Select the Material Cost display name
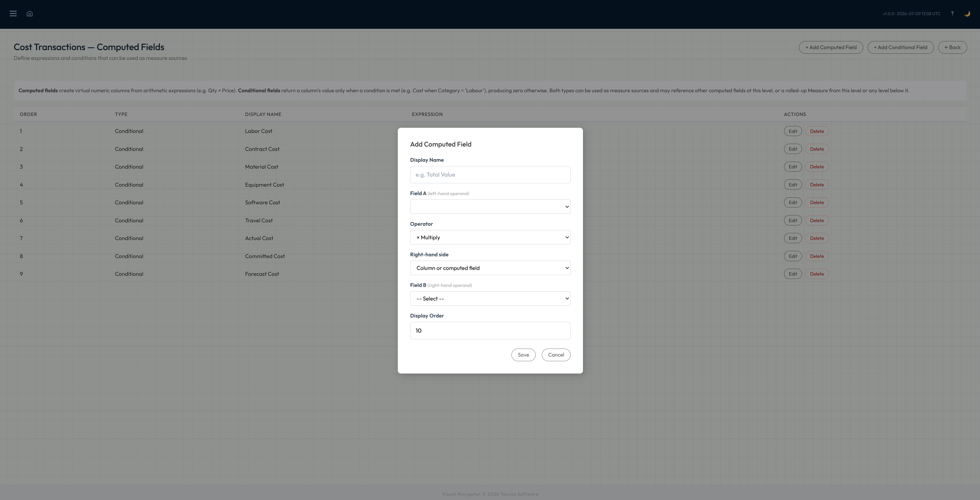Screen dimensions: 980x500 [x=262, y=167]
